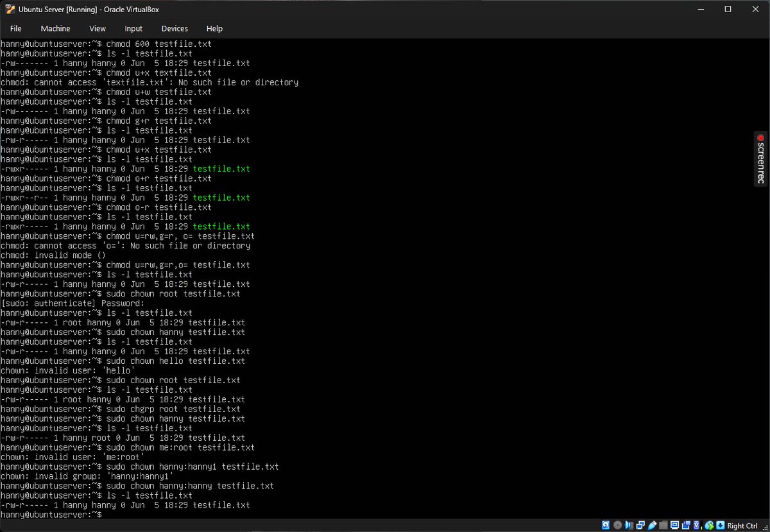The width and height of the screenshot is (770, 532).
Task: Click the mouse integration status icon
Action: [x=709, y=526]
